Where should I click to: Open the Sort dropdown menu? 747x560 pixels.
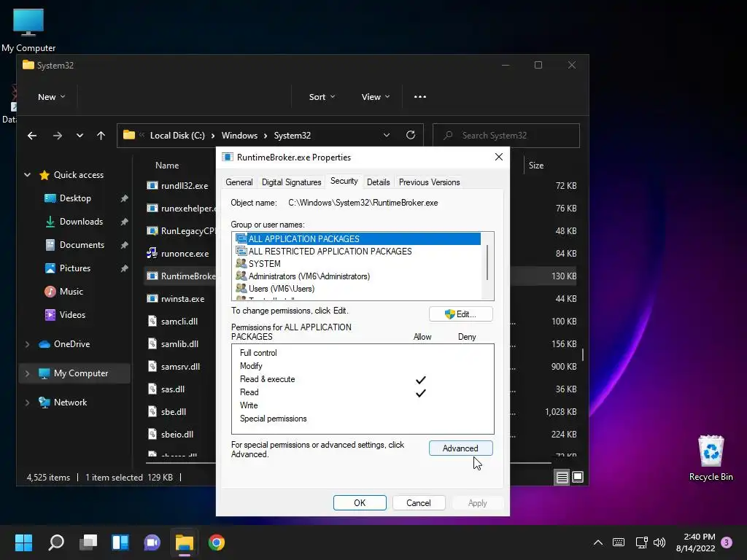coord(322,97)
